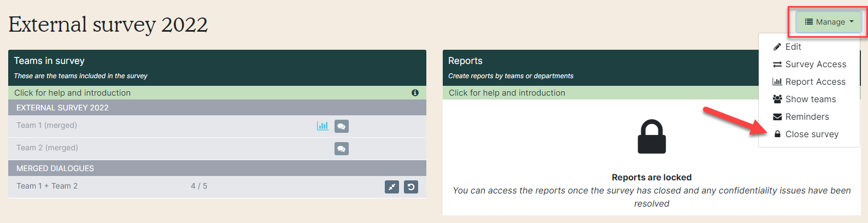Click the undo merge icon for merged dialogue

[x=411, y=187]
